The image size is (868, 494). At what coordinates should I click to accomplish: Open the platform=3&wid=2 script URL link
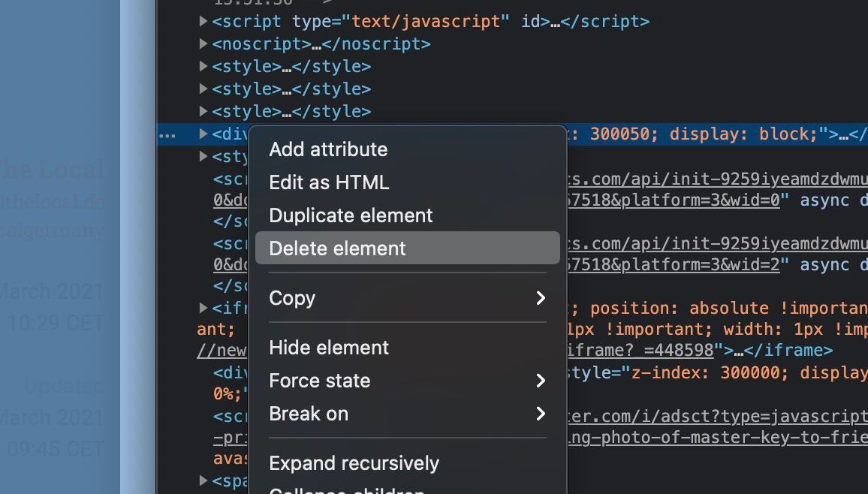click(674, 264)
